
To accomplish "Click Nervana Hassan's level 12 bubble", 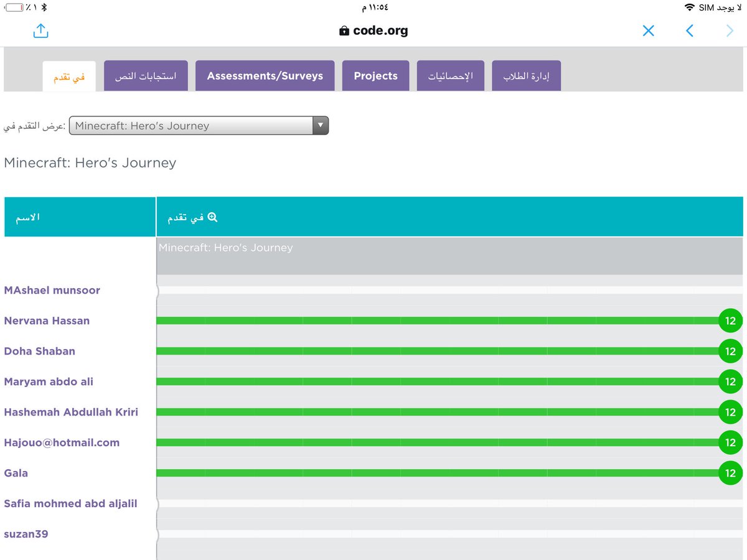I will pos(730,320).
